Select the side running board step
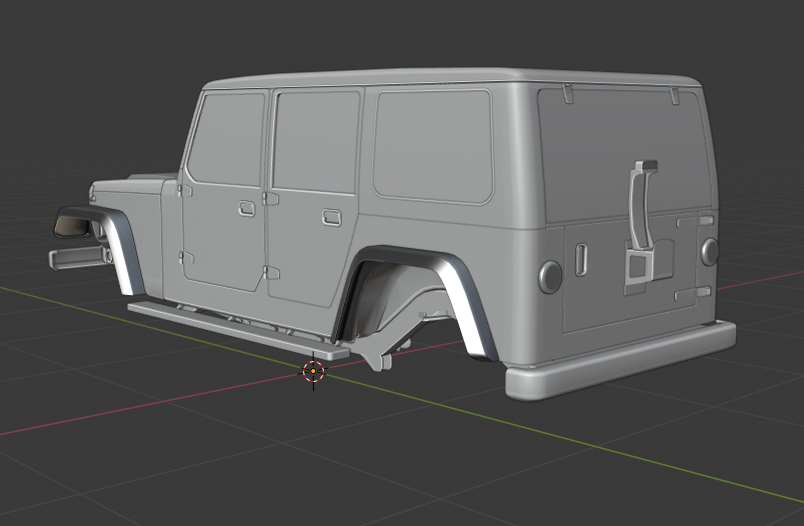 pos(238,331)
